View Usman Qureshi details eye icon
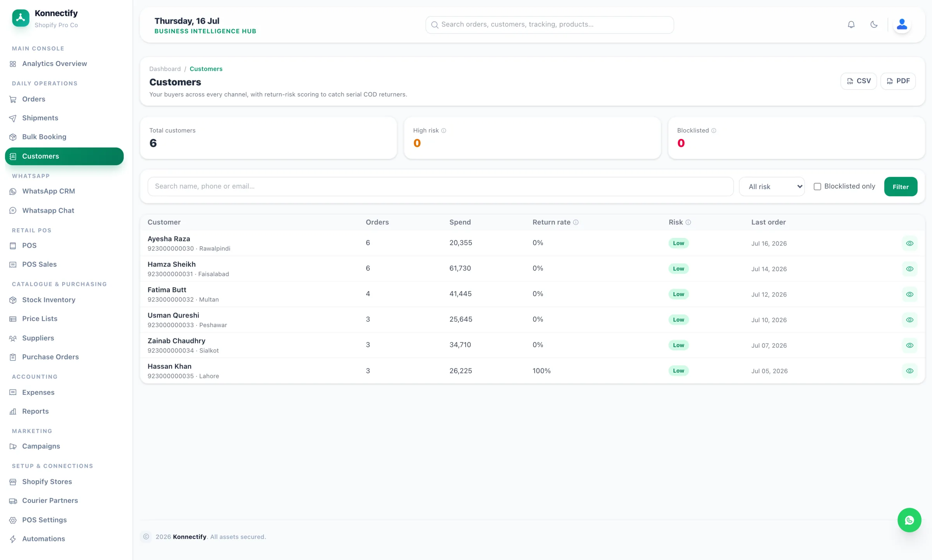Viewport: 932px width, 560px height. (909, 320)
